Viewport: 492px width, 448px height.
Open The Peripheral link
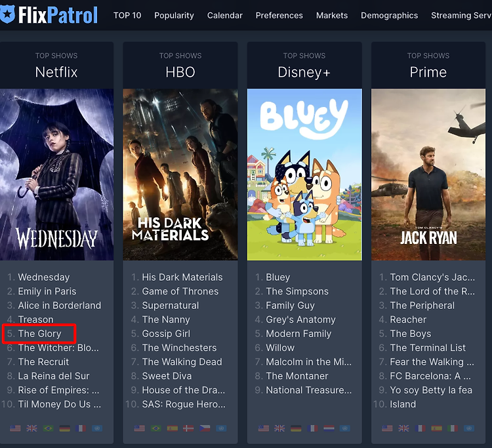[x=422, y=305]
